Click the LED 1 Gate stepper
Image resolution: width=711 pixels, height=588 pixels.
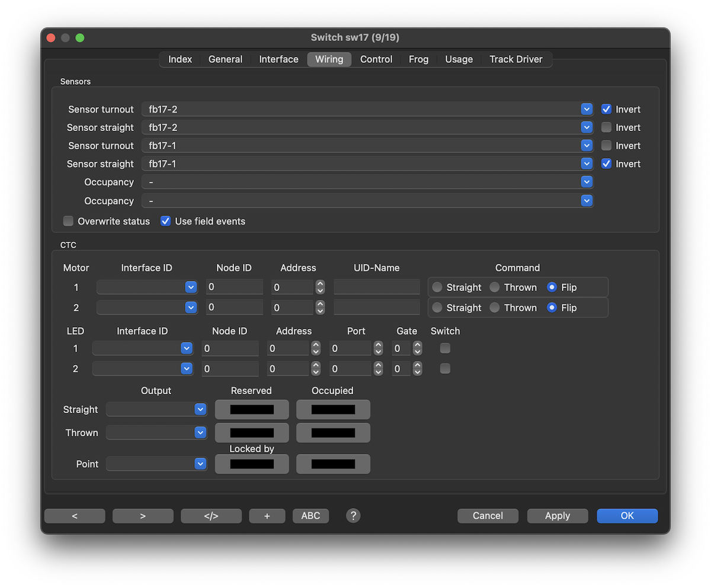tap(418, 349)
